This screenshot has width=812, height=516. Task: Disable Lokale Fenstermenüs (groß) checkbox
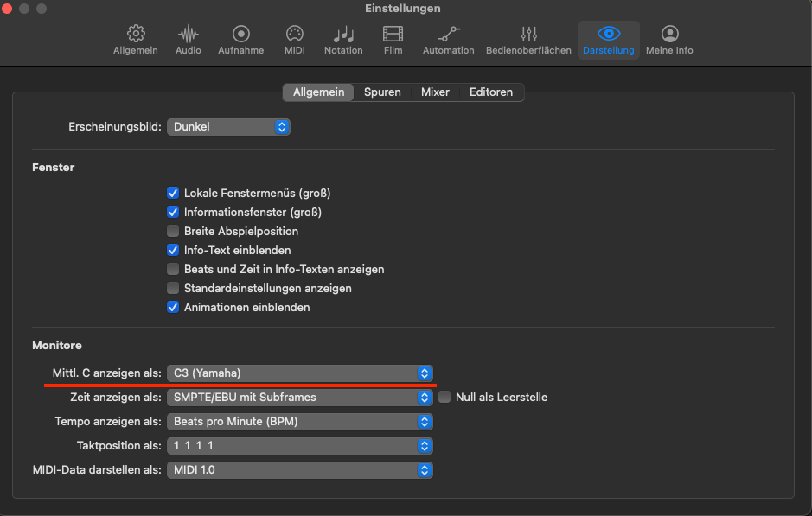(173, 194)
